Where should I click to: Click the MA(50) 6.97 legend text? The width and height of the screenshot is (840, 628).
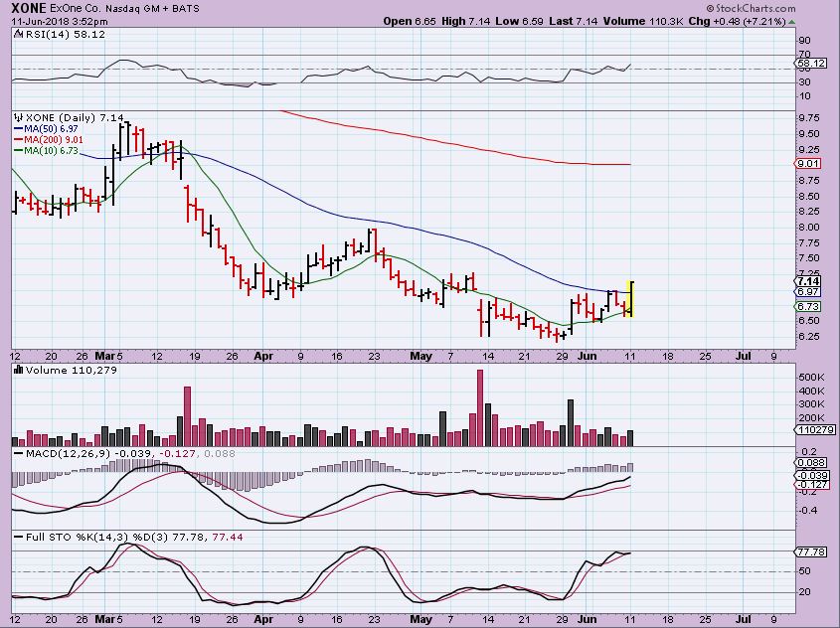pos(51,129)
